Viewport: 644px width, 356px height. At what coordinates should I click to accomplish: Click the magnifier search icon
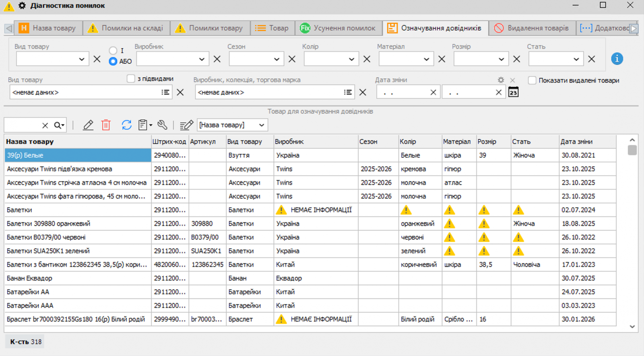[58, 125]
